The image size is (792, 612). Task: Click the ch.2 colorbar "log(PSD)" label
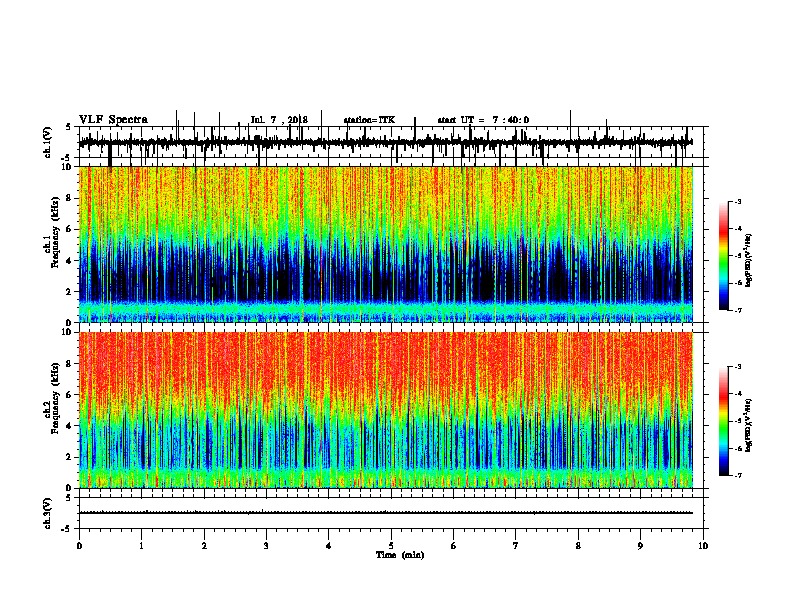point(748,425)
